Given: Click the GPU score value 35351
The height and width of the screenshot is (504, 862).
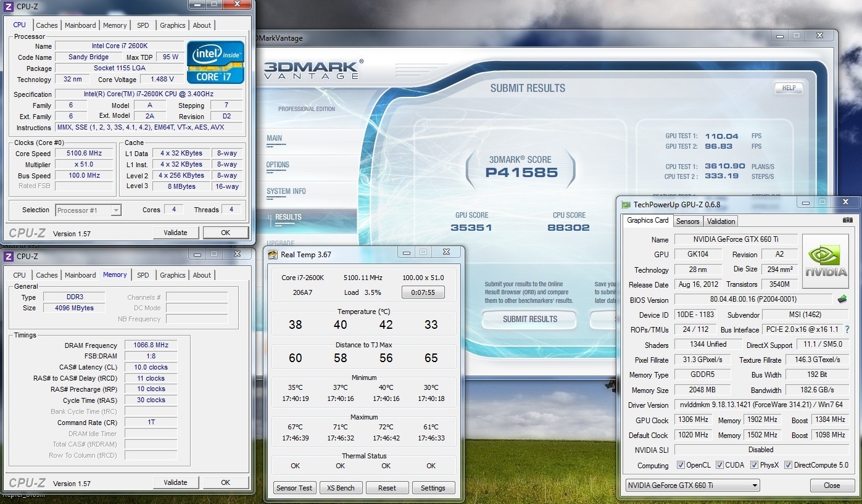Looking at the screenshot, I should pos(471,228).
